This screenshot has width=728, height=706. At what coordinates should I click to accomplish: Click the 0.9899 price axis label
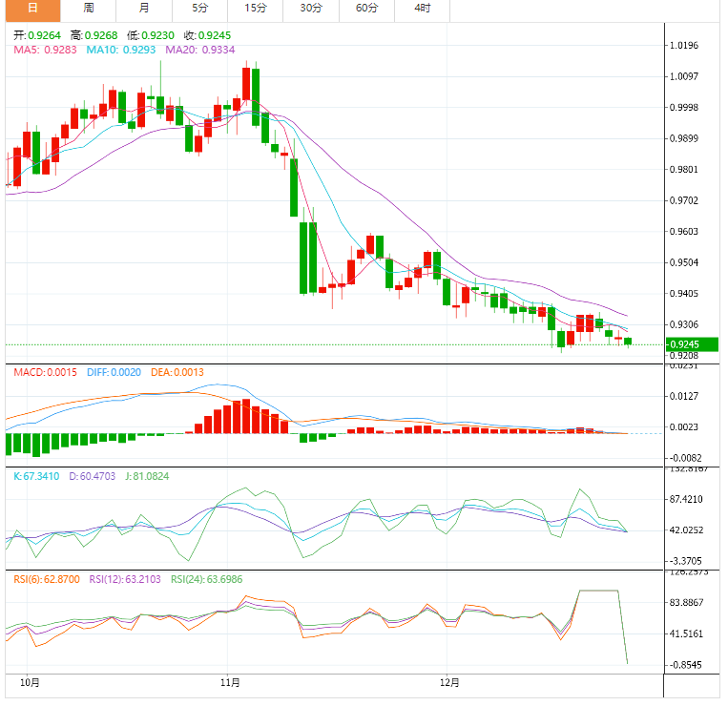(683, 138)
